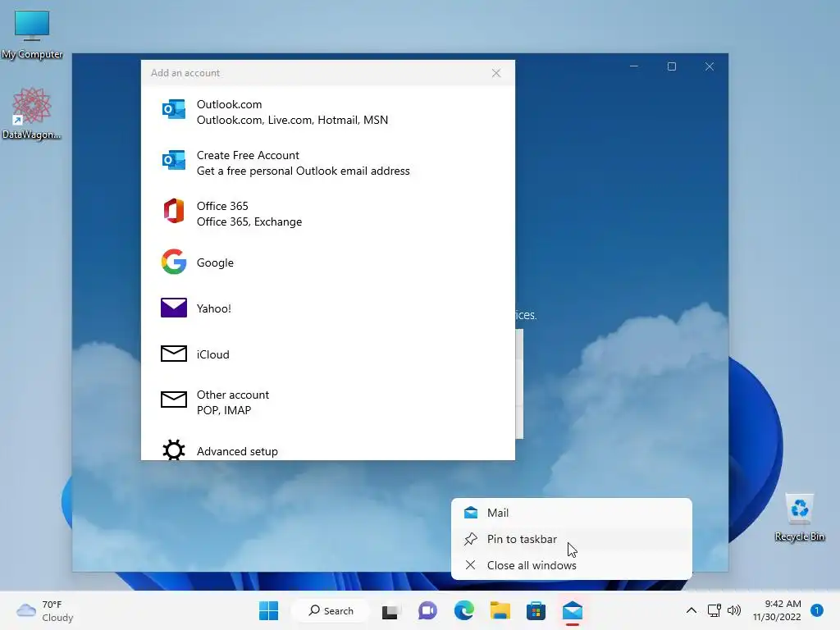Select the Office 365 account icon
This screenshot has width=840, height=630.
(x=174, y=211)
